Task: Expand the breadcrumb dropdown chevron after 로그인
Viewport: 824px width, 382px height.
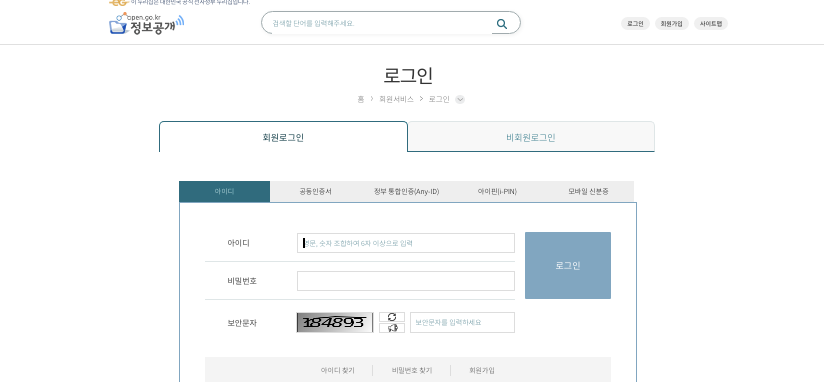Action: point(460,99)
